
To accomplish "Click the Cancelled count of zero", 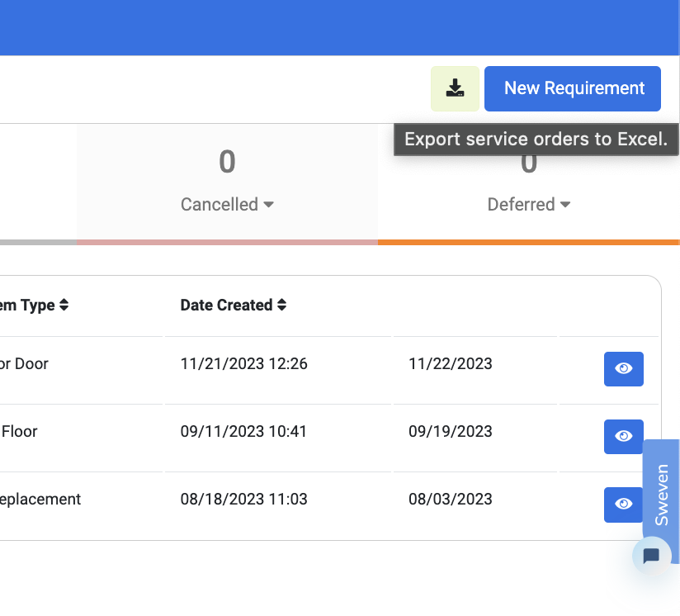I will click(x=227, y=161).
